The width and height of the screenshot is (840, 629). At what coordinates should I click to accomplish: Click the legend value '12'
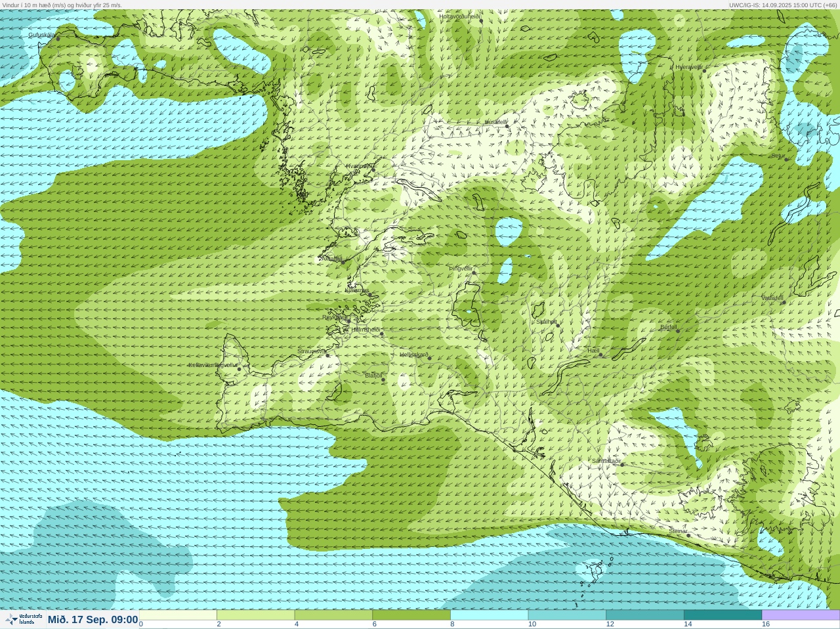(610, 624)
